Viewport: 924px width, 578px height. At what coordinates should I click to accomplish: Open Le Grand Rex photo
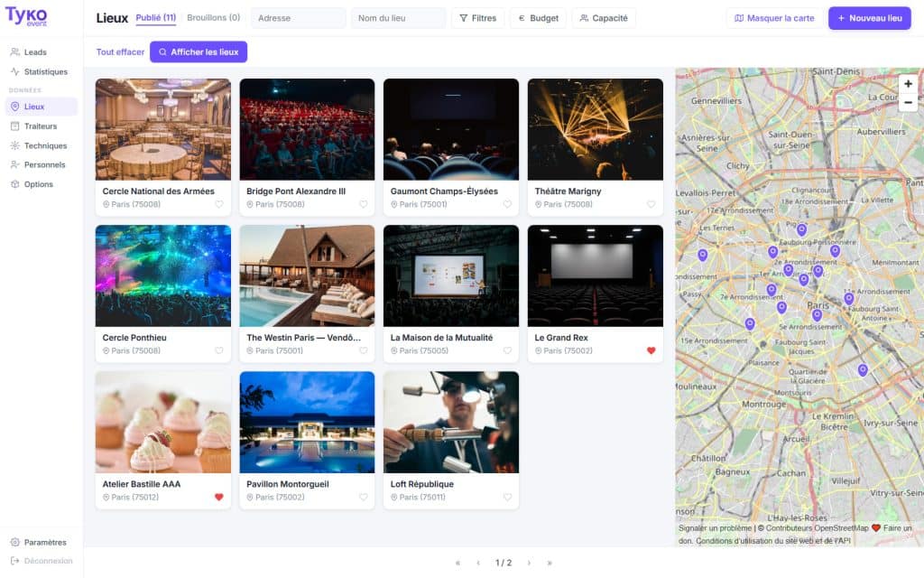[596, 275]
